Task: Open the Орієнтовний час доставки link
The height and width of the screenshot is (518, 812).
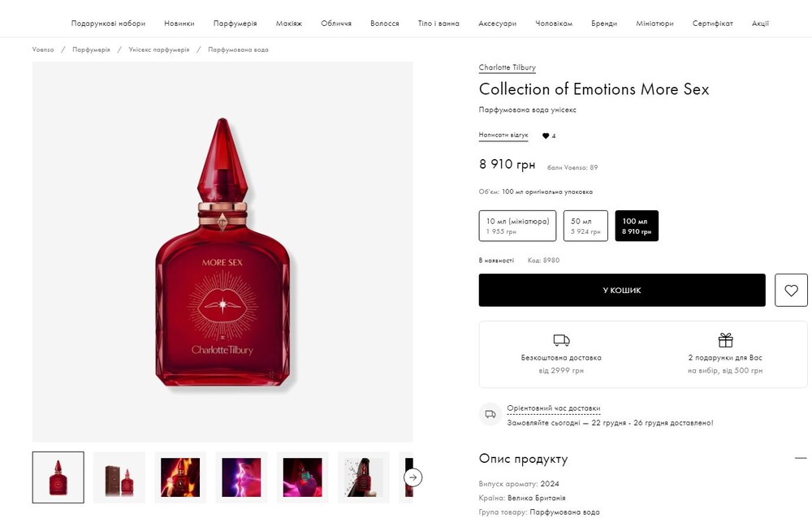Action: coord(553,408)
